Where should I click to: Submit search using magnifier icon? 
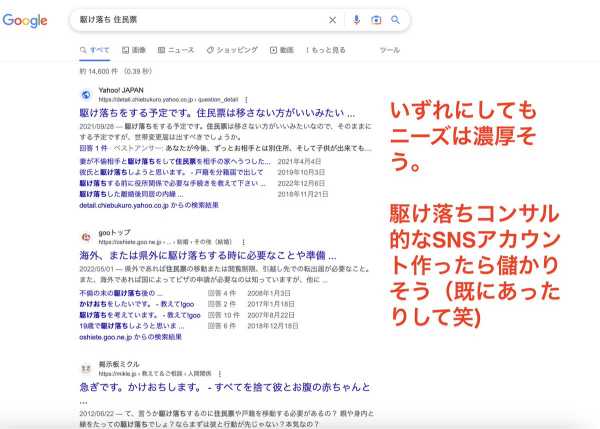pos(395,20)
